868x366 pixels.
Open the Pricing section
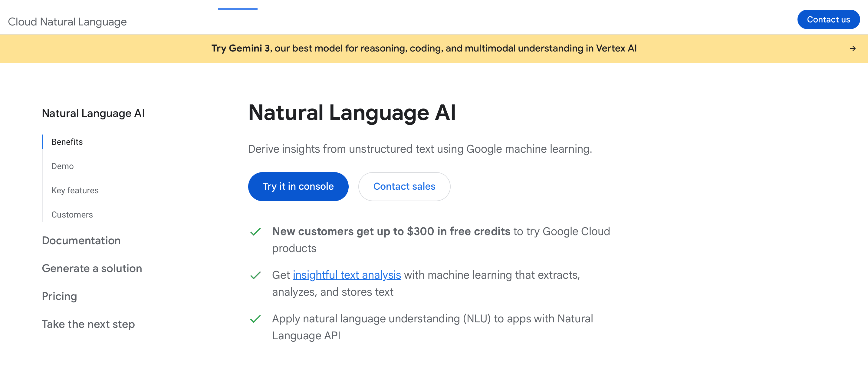tap(59, 296)
